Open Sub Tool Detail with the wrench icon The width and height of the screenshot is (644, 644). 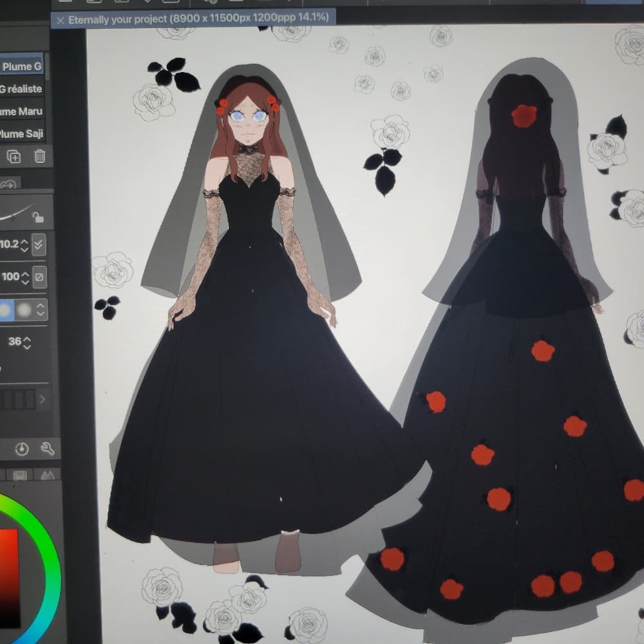pos(48,449)
